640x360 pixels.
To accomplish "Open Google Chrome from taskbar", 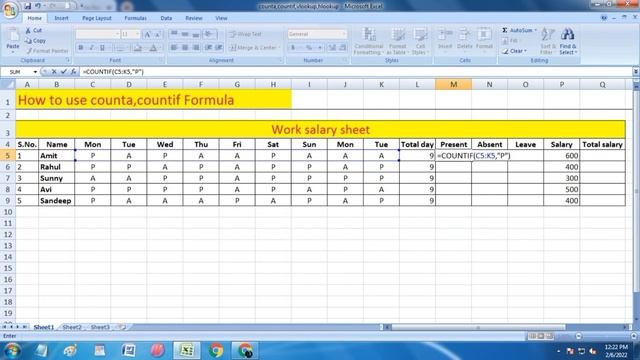I will click(216, 351).
